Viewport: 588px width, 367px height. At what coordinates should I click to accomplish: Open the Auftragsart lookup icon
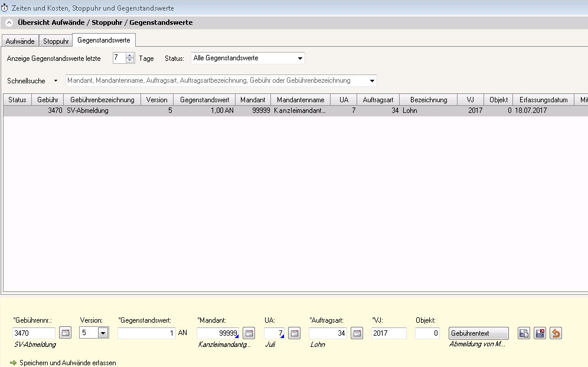(357, 333)
